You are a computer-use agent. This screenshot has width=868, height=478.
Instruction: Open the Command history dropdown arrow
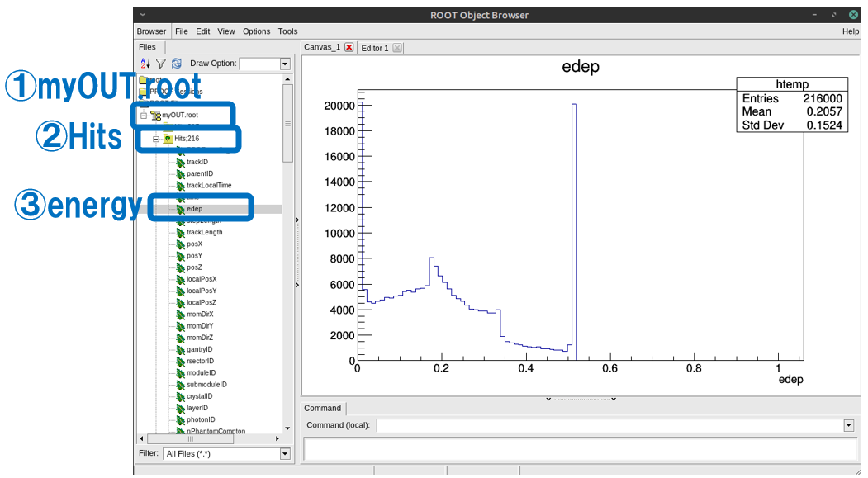(849, 425)
